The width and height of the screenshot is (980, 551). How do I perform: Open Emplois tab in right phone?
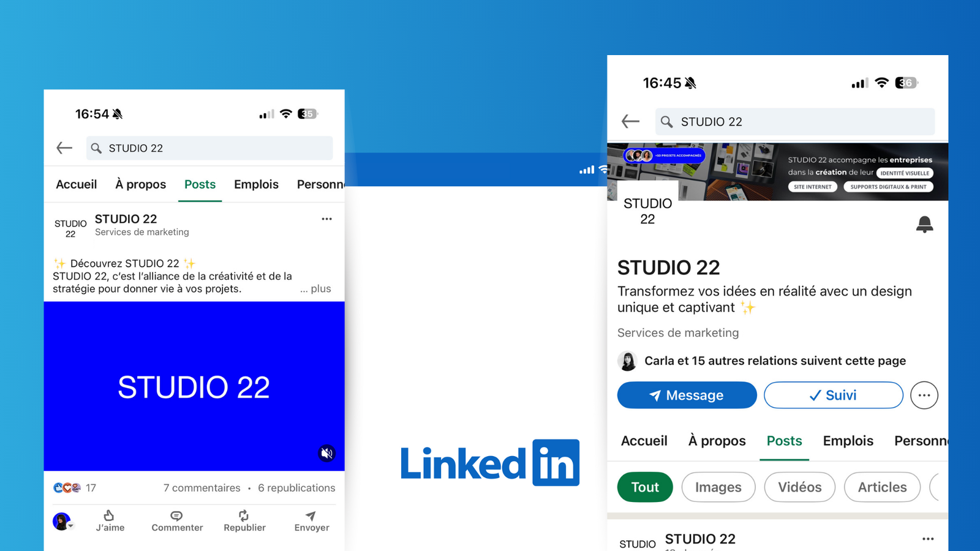coord(848,441)
